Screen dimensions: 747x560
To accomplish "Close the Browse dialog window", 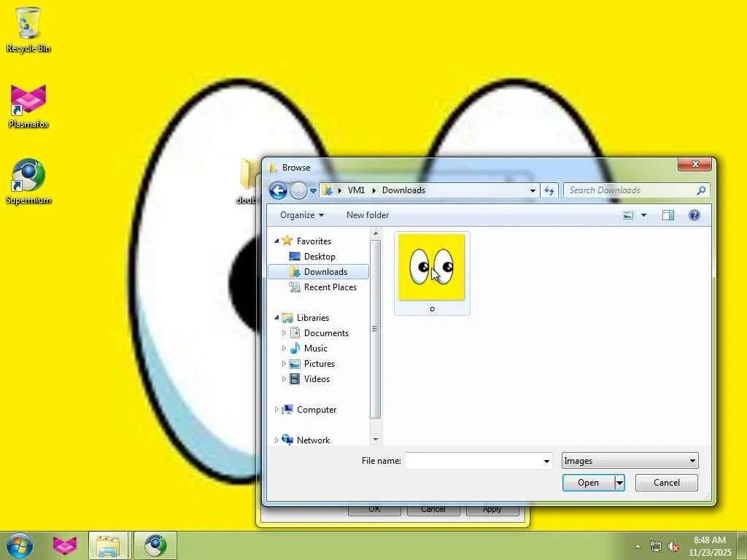I will (694, 164).
